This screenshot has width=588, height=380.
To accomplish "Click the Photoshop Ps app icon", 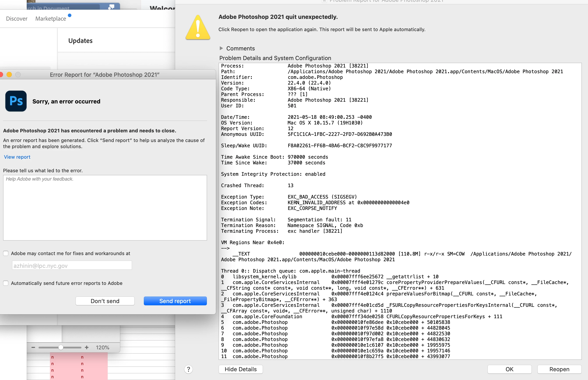I will click(x=16, y=101).
